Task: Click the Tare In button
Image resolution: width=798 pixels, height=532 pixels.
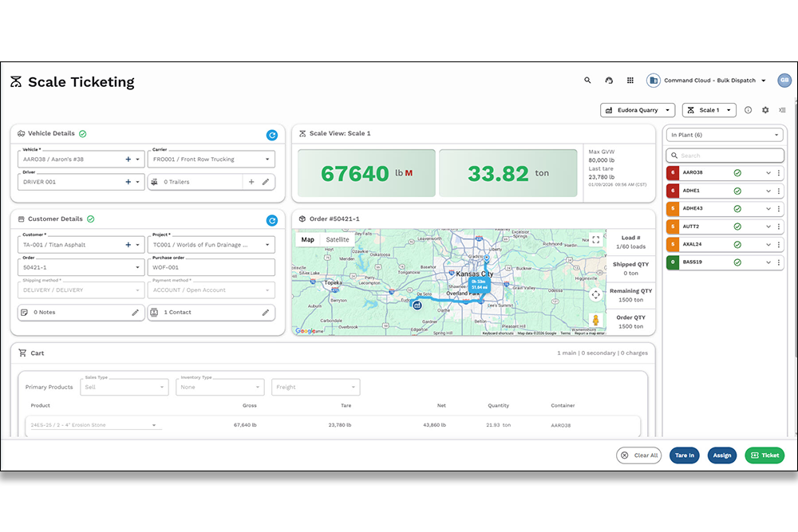Action: point(685,455)
